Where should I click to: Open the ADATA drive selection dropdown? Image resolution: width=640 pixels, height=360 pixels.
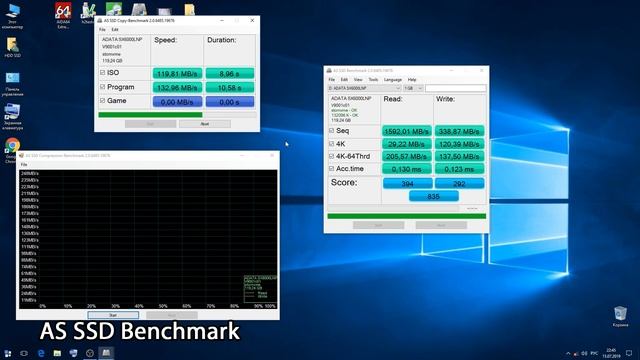pos(364,88)
